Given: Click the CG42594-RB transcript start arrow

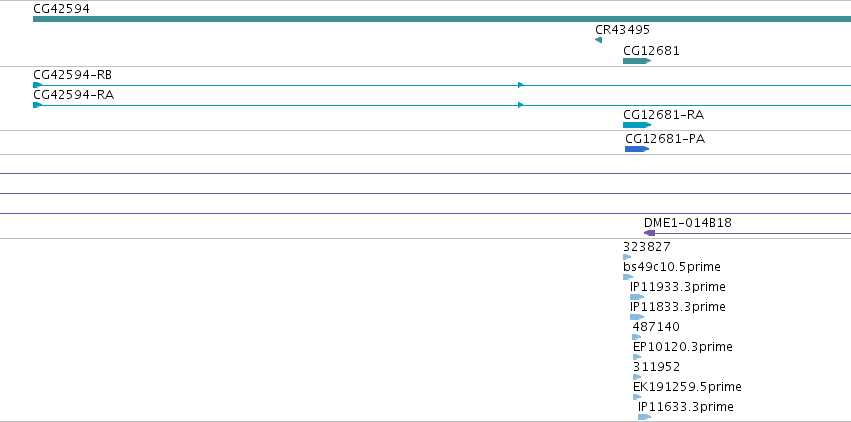Looking at the screenshot, I should [37, 85].
